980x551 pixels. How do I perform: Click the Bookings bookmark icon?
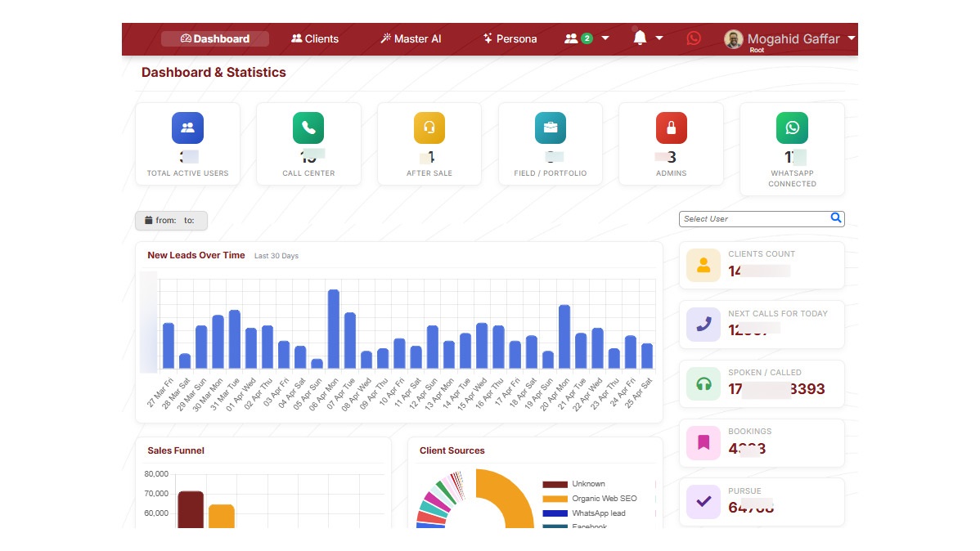pos(704,442)
